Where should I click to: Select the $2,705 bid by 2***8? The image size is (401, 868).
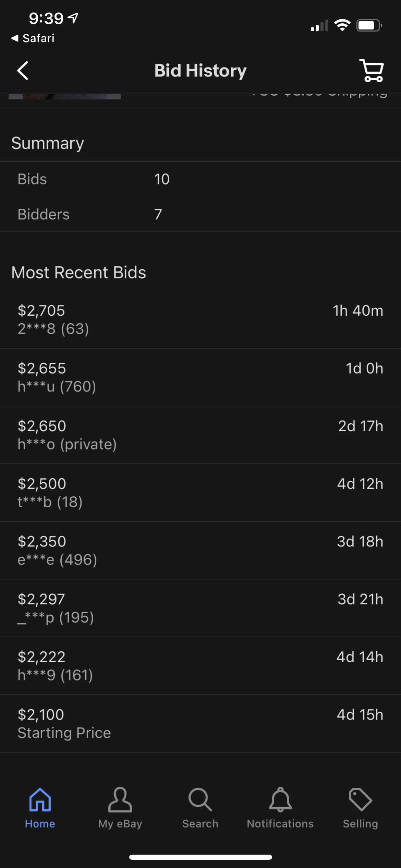tap(200, 320)
